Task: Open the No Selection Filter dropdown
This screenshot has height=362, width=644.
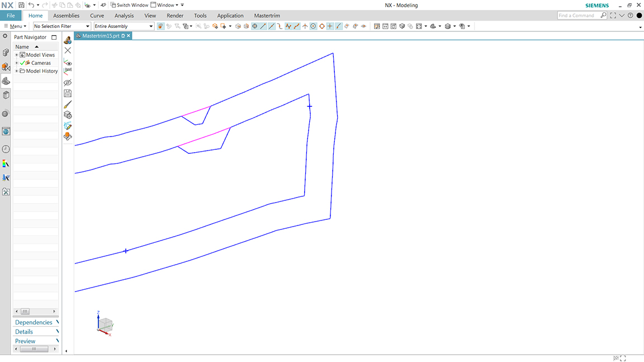Action: pyautogui.click(x=61, y=26)
